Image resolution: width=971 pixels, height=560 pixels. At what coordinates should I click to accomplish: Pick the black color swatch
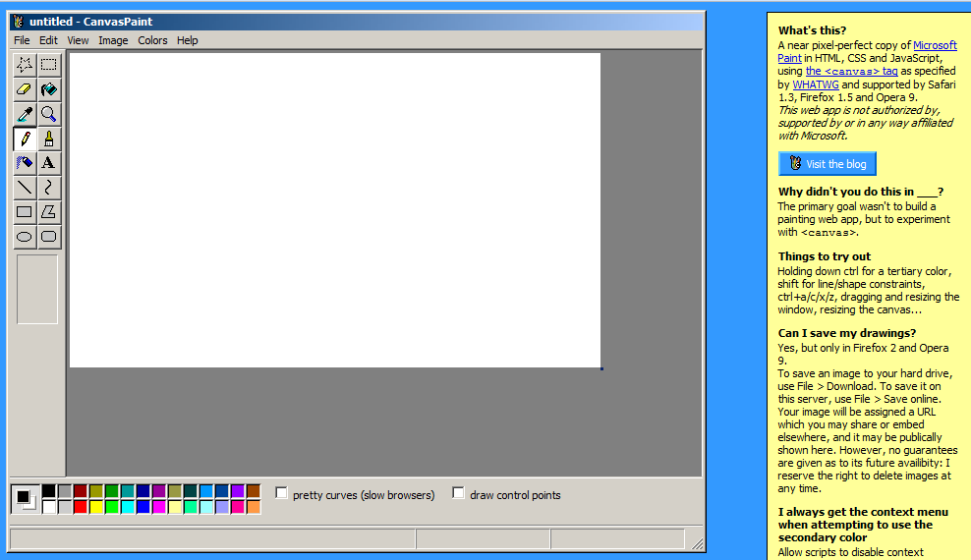tap(49, 491)
